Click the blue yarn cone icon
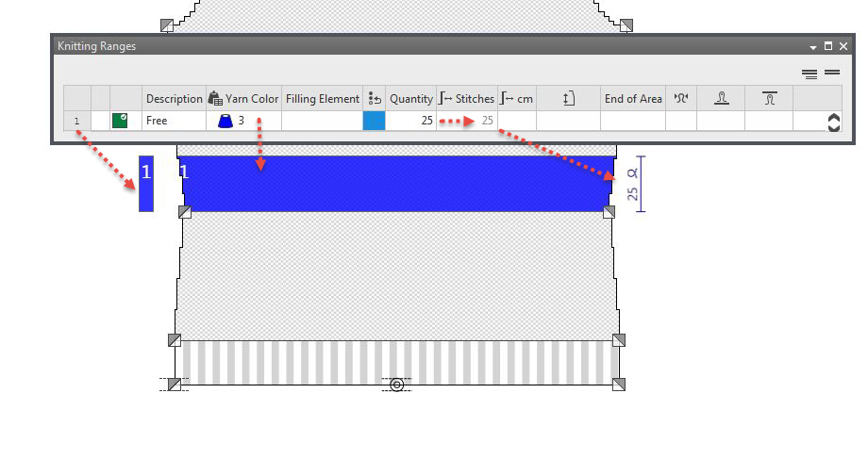Screen dimensions: 868x459 (x=225, y=121)
